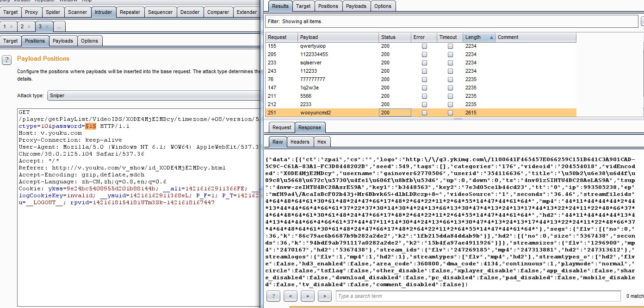The width and height of the screenshot is (644, 308).
Task: Open the help icon beside Payload Positions
Action: (7, 60)
